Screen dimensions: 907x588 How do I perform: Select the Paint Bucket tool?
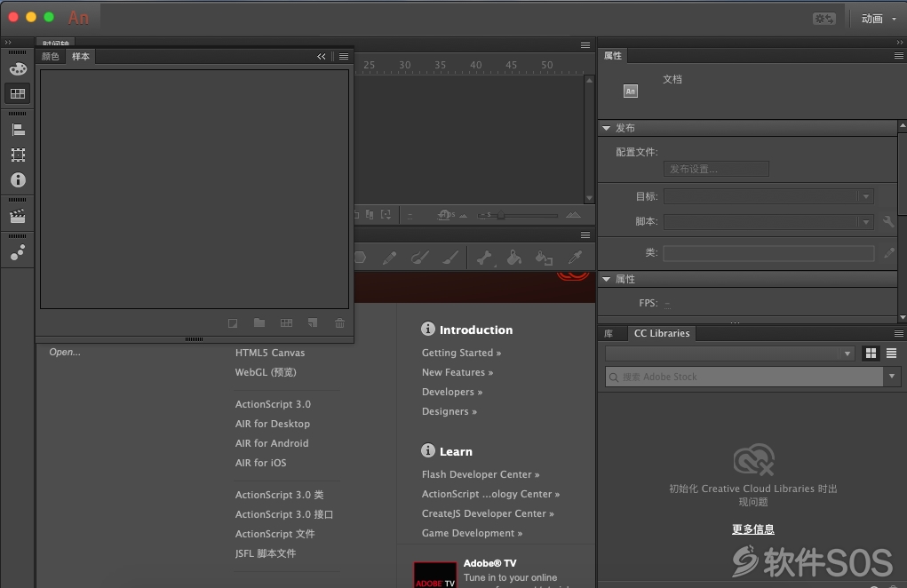pyautogui.click(x=513, y=258)
